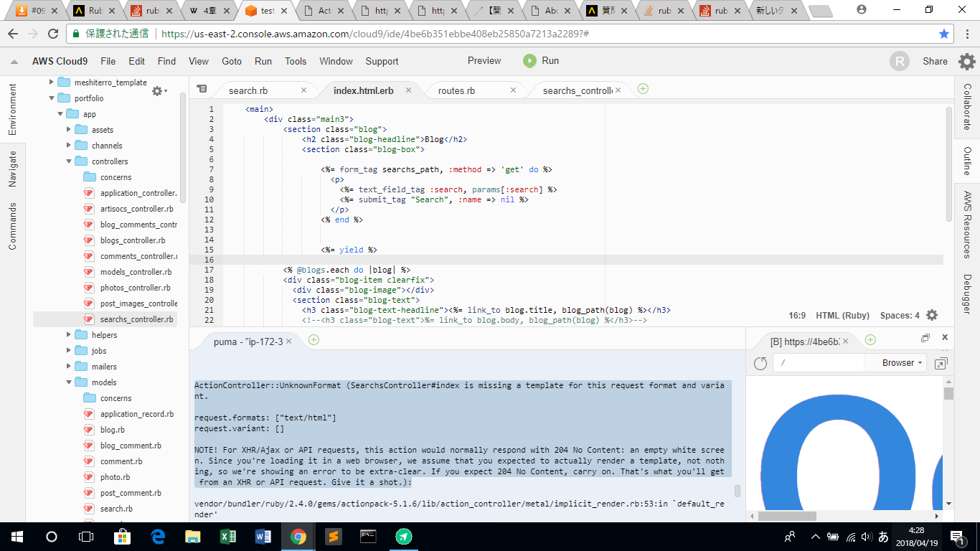Expand the jobs folder
This screenshot has width=980, height=551.
click(x=69, y=351)
